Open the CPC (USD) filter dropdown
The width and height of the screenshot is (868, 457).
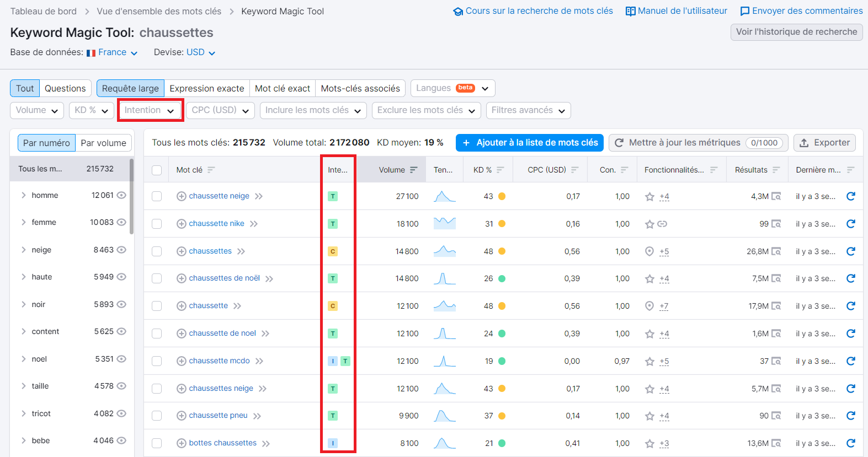coord(220,110)
